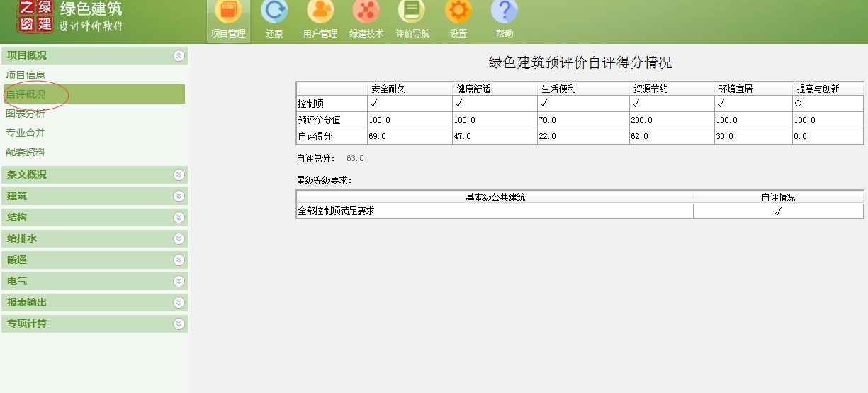Expand the 暖通 section
This screenshot has width=868, height=393.
tap(179, 260)
